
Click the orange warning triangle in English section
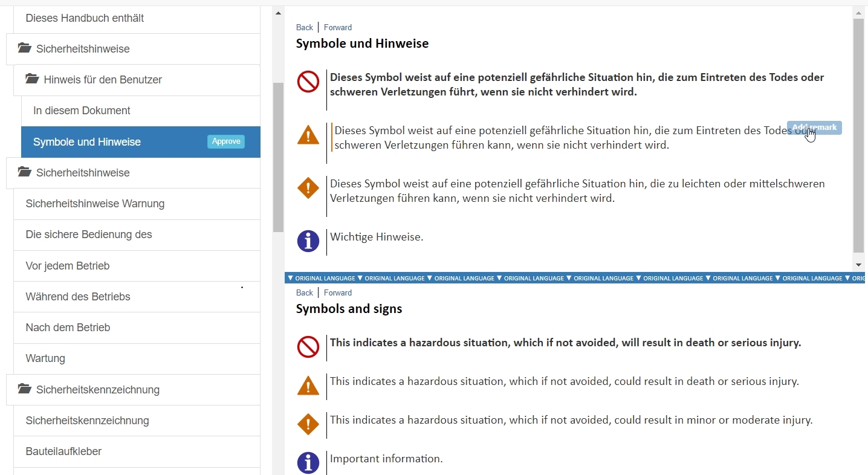(308, 386)
